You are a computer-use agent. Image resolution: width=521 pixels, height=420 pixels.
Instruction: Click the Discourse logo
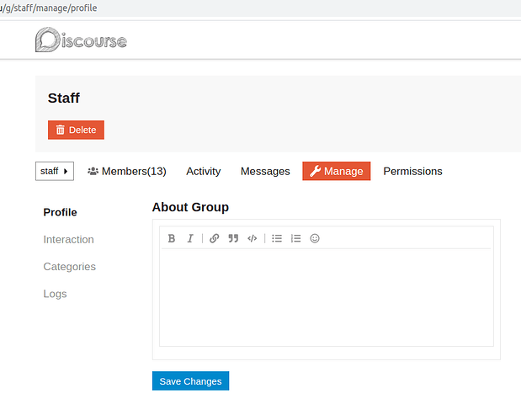click(x=81, y=40)
